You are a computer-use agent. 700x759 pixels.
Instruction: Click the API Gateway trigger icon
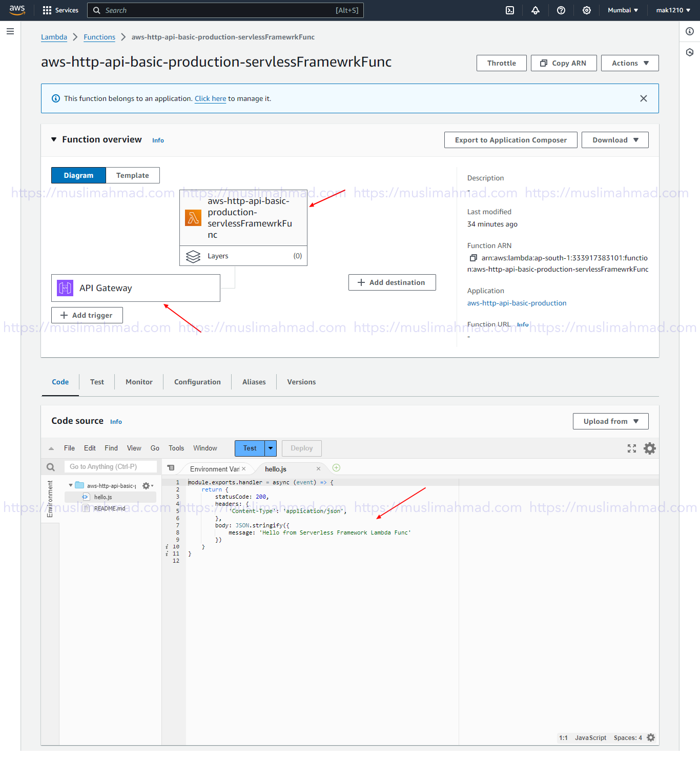[65, 288]
